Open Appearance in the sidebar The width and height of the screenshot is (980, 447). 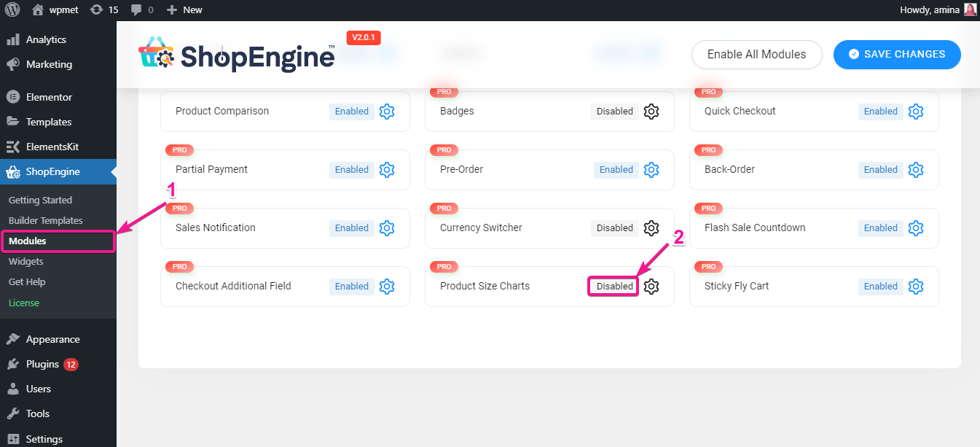[58, 339]
